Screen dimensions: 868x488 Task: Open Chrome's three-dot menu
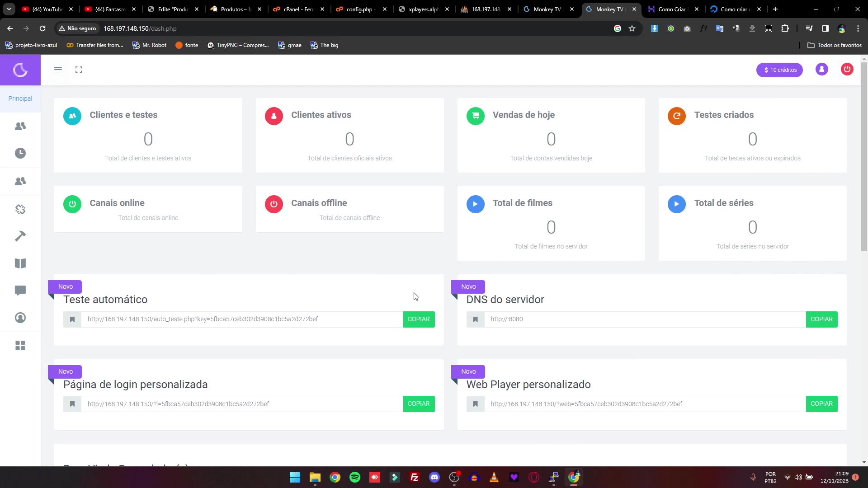click(858, 28)
